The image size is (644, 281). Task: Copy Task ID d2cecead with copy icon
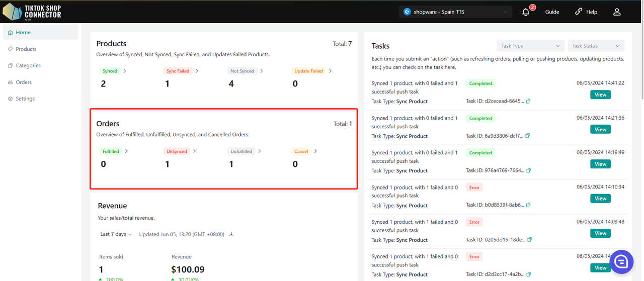(528, 101)
